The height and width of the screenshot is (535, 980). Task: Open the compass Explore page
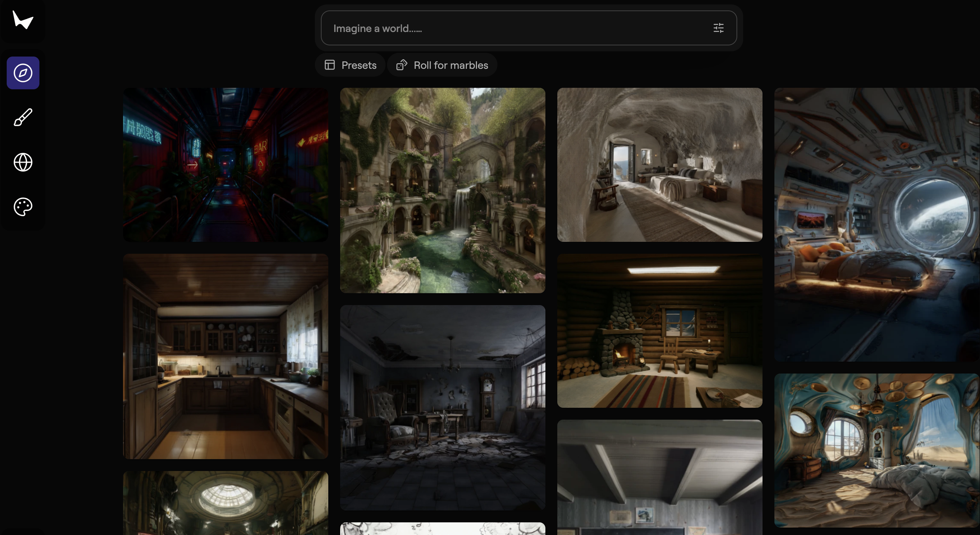pyautogui.click(x=23, y=73)
